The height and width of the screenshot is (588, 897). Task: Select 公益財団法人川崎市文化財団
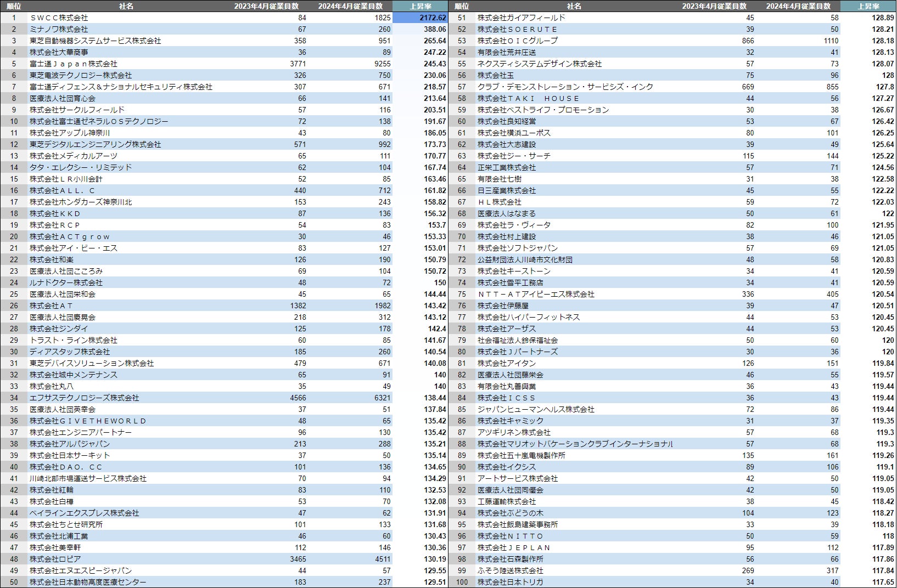pos(525,259)
